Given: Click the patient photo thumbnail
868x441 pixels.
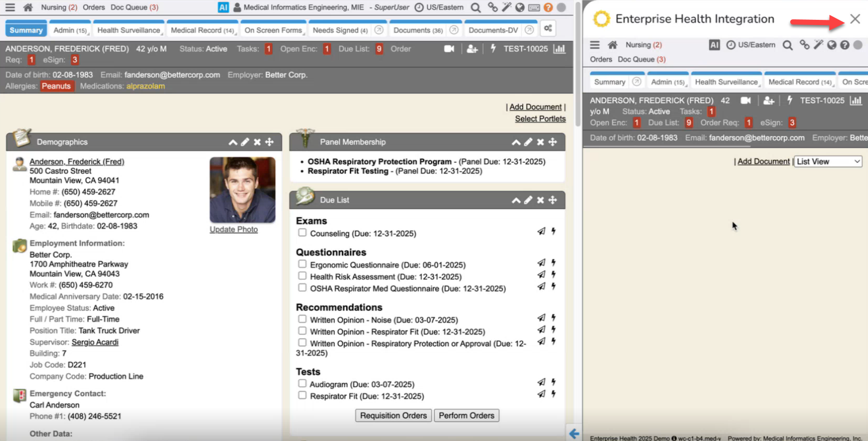Looking at the screenshot, I should tap(242, 190).
